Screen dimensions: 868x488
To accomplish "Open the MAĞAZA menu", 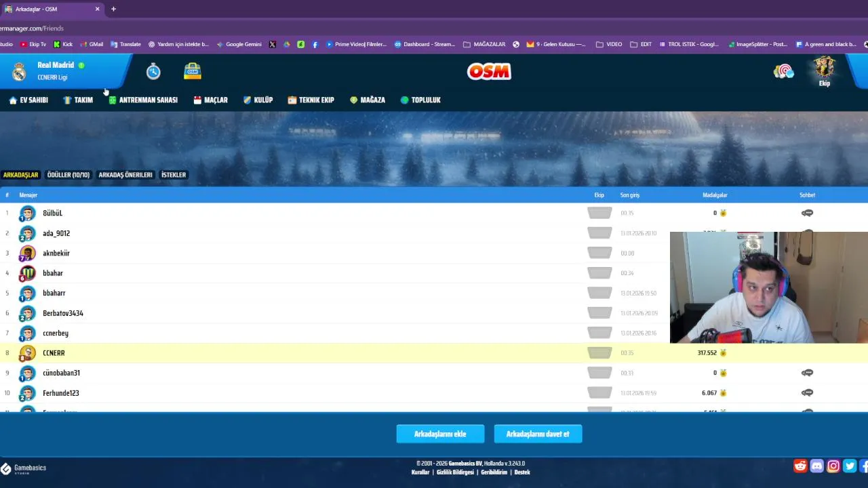I will point(368,100).
